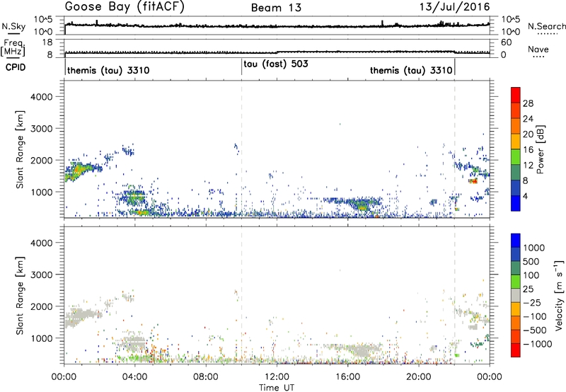The width and height of the screenshot is (566, 392).
Task: Click the 'Goose Bay (fitACF)' plot title
Action: pyautogui.click(x=125, y=7)
